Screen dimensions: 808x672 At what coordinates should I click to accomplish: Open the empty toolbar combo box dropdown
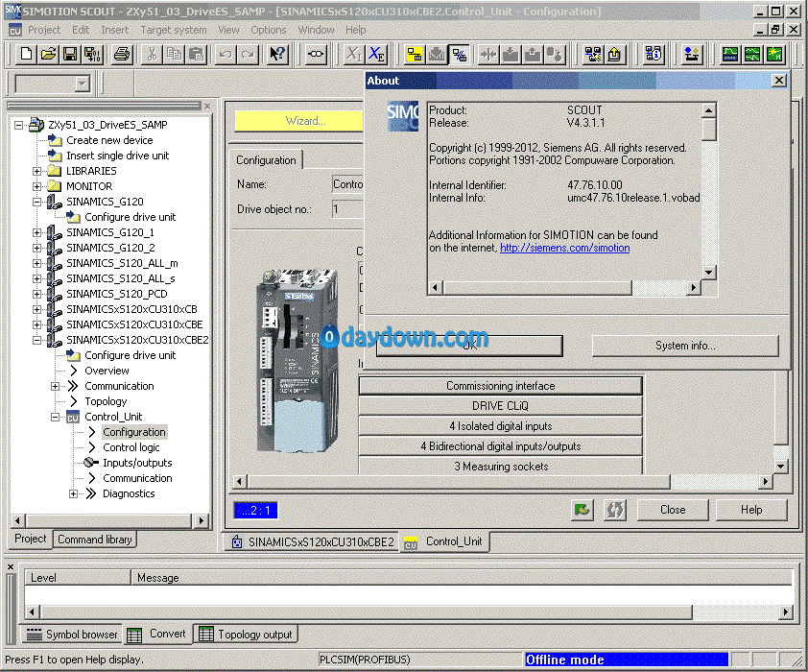pyautogui.click(x=83, y=84)
